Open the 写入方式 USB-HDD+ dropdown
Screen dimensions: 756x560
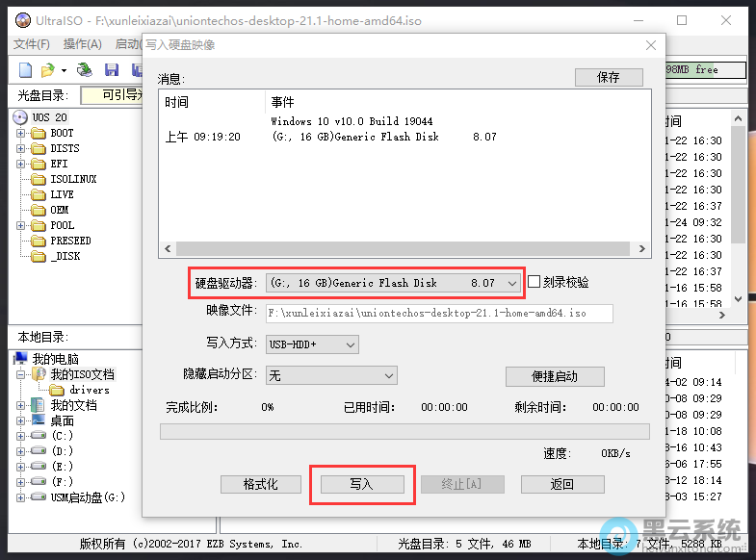(x=350, y=344)
